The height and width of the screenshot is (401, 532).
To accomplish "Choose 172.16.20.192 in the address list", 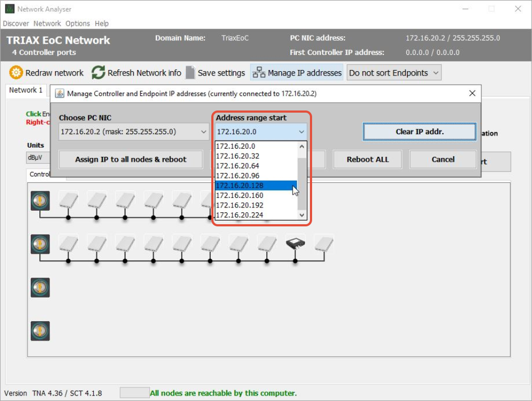I will [256, 205].
